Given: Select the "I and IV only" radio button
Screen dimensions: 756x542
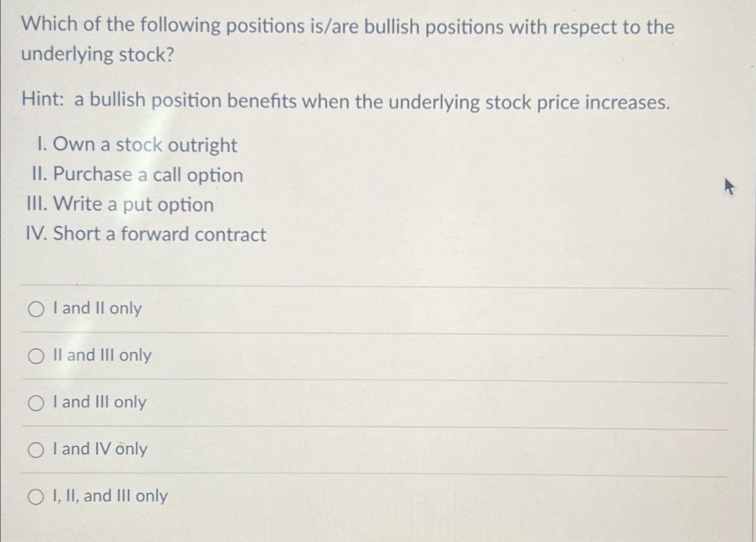Looking at the screenshot, I should [x=36, y=450].
